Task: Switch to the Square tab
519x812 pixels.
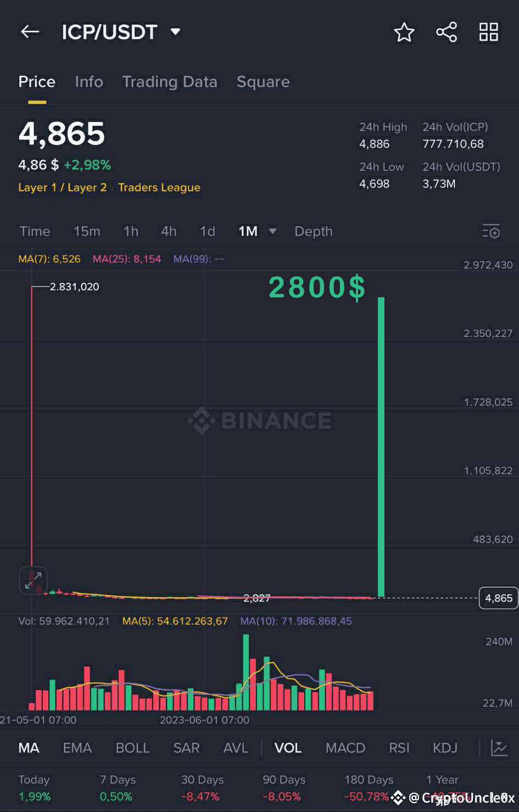Action: [x=263, y=82]
